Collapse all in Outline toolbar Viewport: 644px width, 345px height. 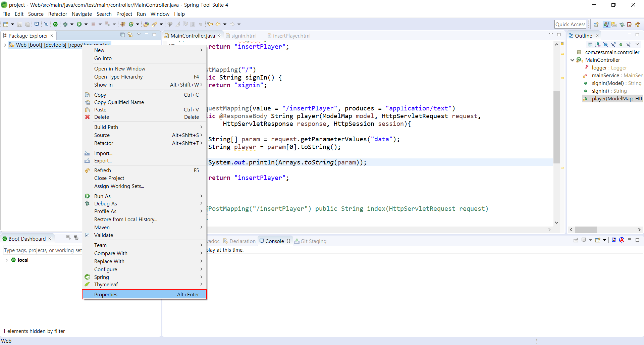[590, 45]
